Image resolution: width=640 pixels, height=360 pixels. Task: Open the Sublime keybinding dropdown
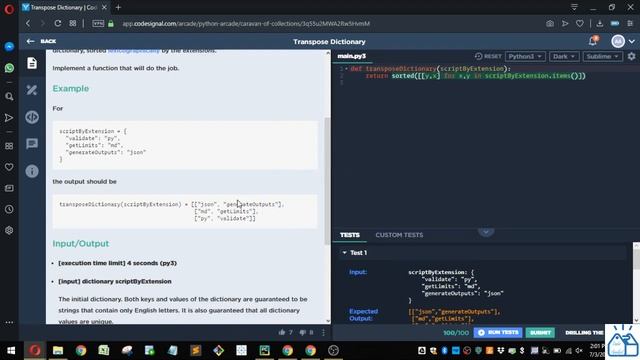tap(602, 56)
